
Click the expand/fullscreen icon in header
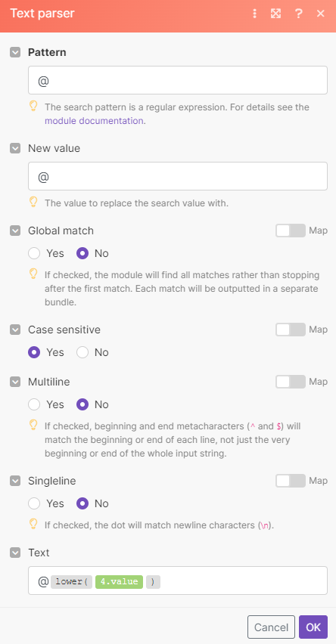(x=275, y=14)
